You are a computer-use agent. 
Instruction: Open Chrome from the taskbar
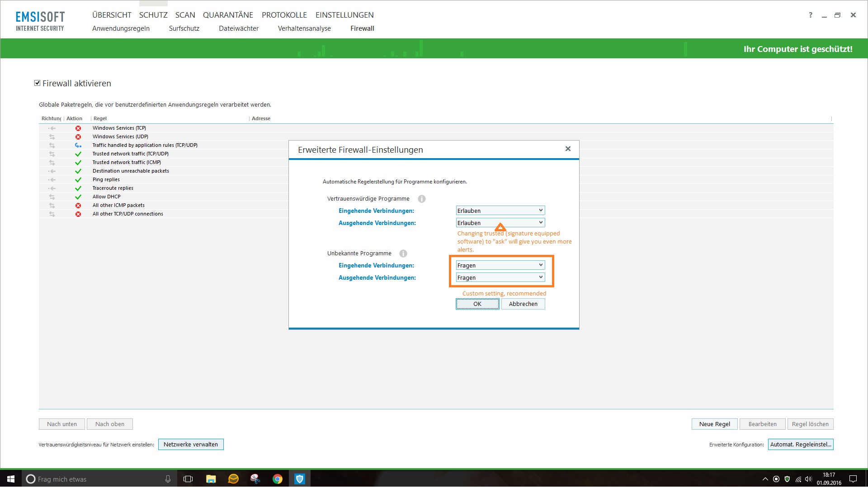(x=278, y=479)
